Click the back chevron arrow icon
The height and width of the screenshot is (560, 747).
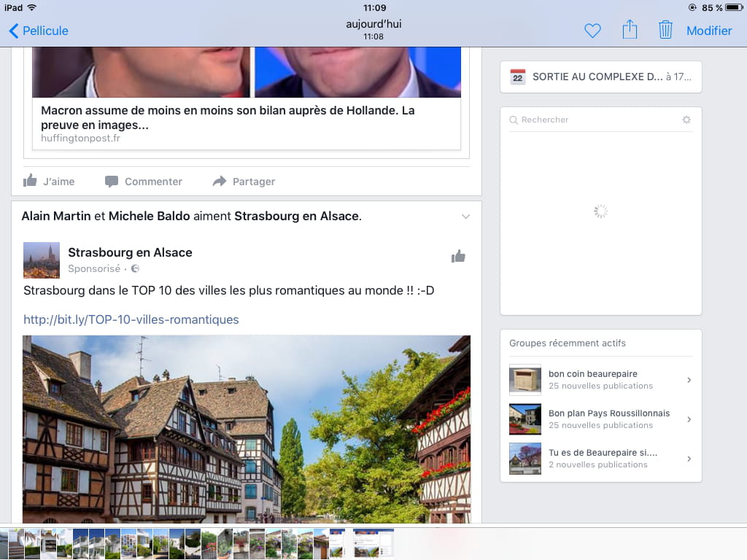pyautogui.click(x=13, y=31)
